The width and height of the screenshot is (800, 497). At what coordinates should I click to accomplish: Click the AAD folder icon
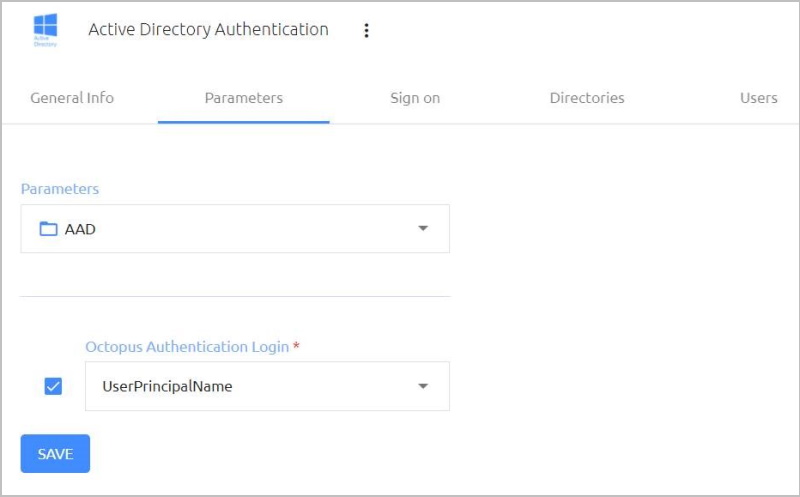(x=48, y=229)
